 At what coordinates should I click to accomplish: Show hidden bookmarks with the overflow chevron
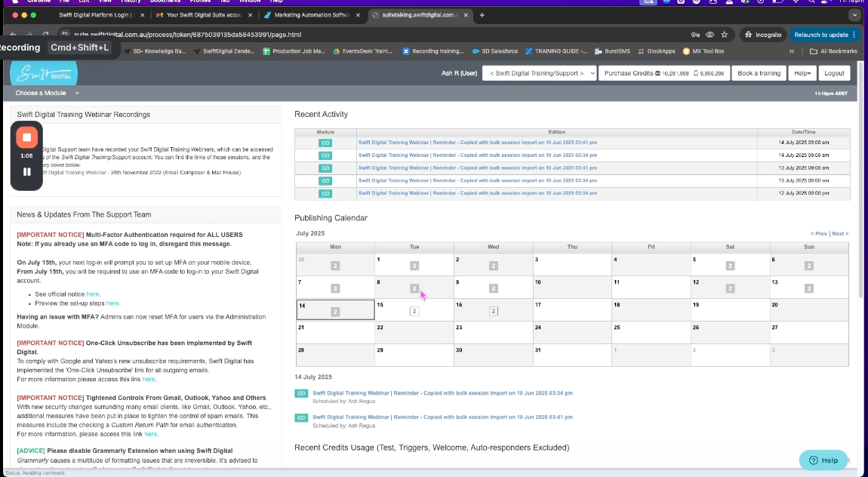pyautogui.click(x=792, y=51)
